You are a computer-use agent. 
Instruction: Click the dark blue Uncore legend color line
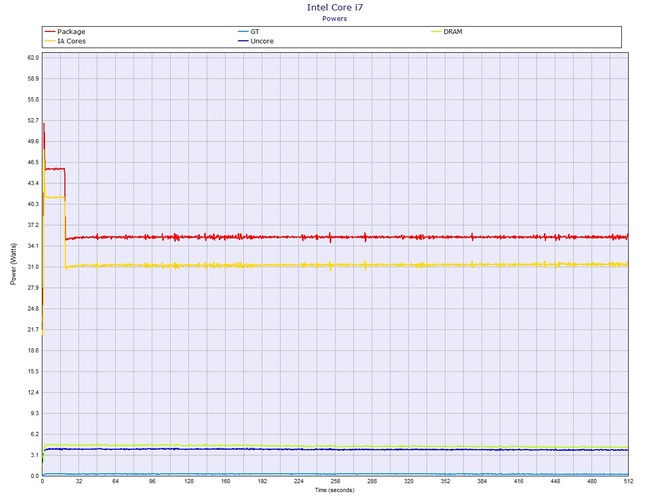[243, 41]
